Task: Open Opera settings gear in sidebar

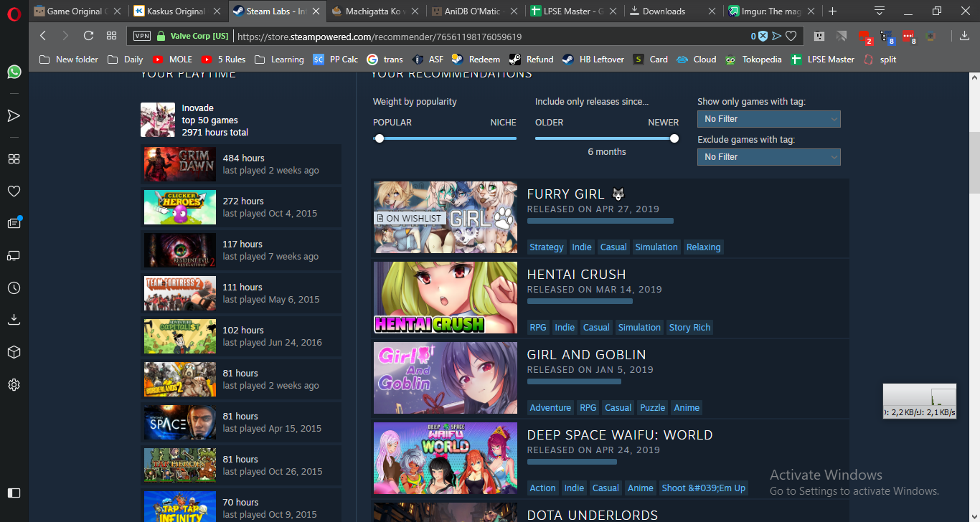Action: 14,385
